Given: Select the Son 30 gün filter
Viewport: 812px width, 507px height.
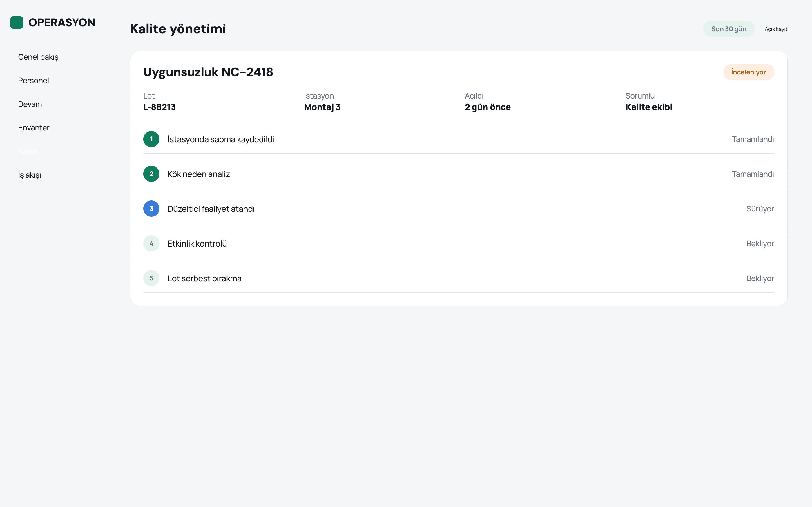Looking at the screenshot, I should 729,29.
